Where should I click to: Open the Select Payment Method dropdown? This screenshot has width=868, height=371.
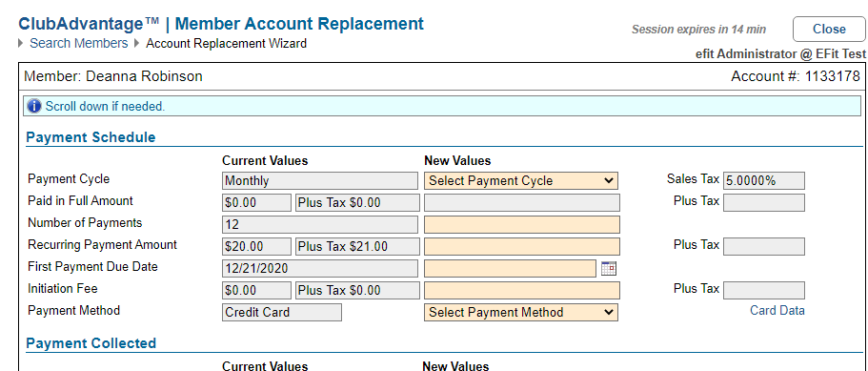(521, 312)
